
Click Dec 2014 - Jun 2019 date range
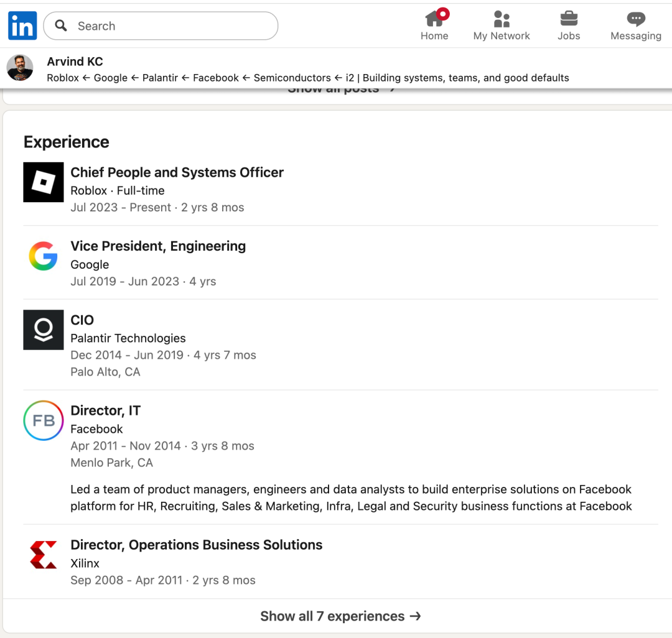tap(127, 355)
